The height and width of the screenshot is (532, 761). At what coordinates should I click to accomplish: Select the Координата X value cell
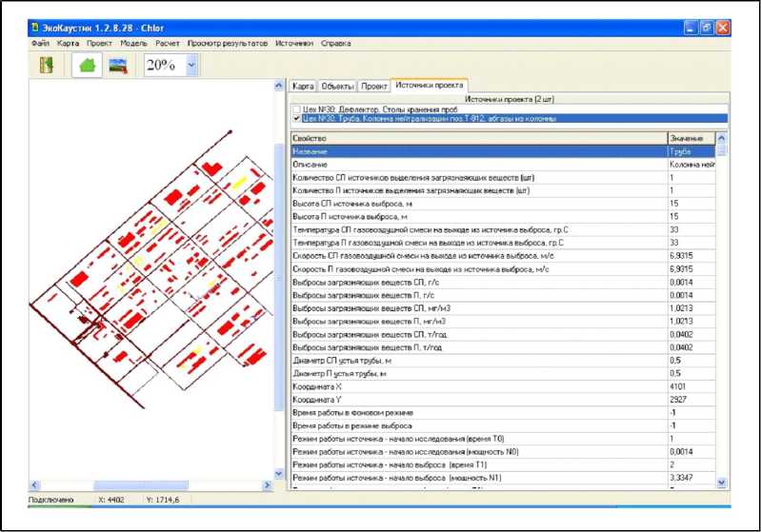pyautogui.click(x=691, y=387)
